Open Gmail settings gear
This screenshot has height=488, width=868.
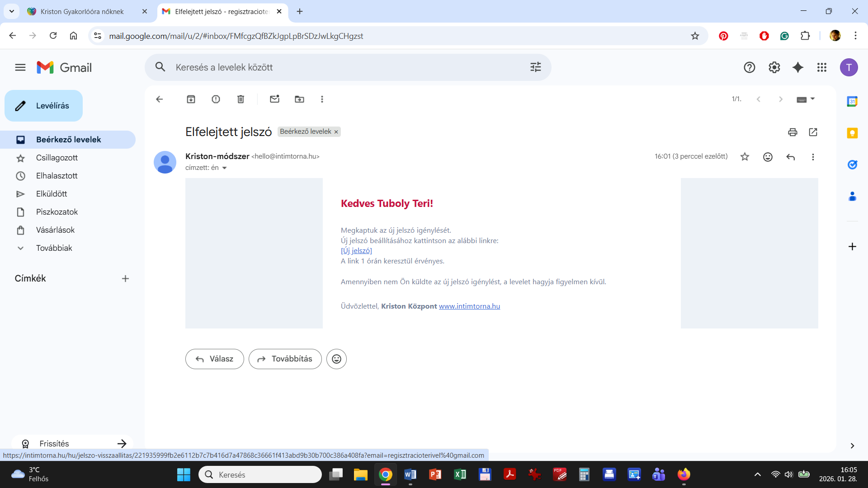[x=774, y=67]
